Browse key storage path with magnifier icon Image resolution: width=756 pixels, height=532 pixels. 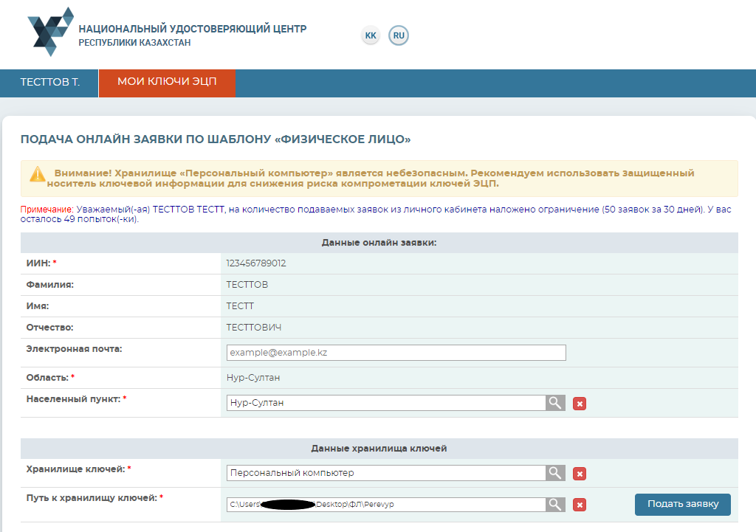coord(555,504)
